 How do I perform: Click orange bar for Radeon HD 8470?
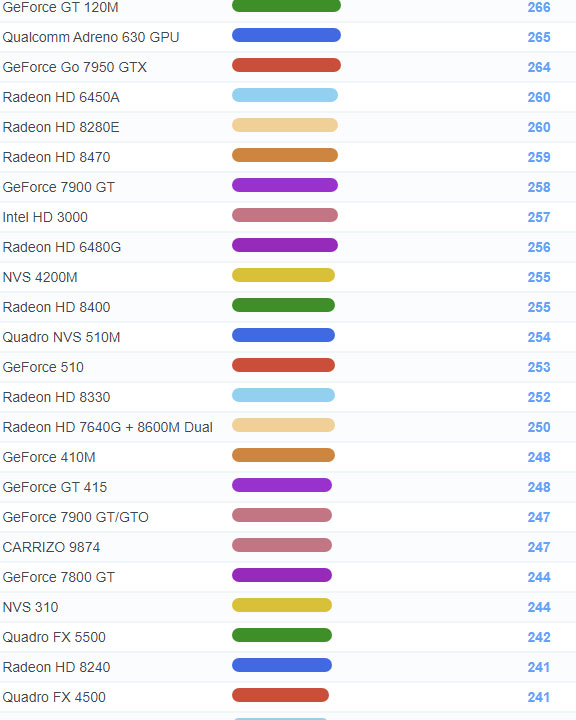click(x=285, y=155)
